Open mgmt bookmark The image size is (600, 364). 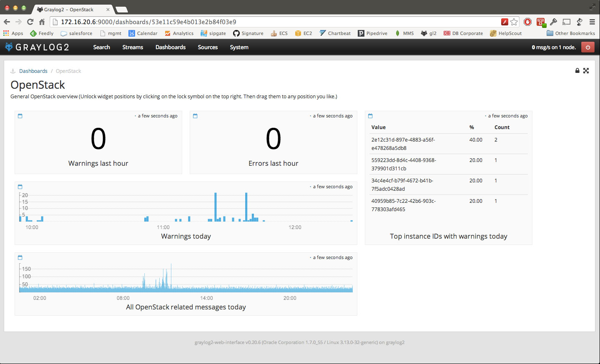point(110,33)
